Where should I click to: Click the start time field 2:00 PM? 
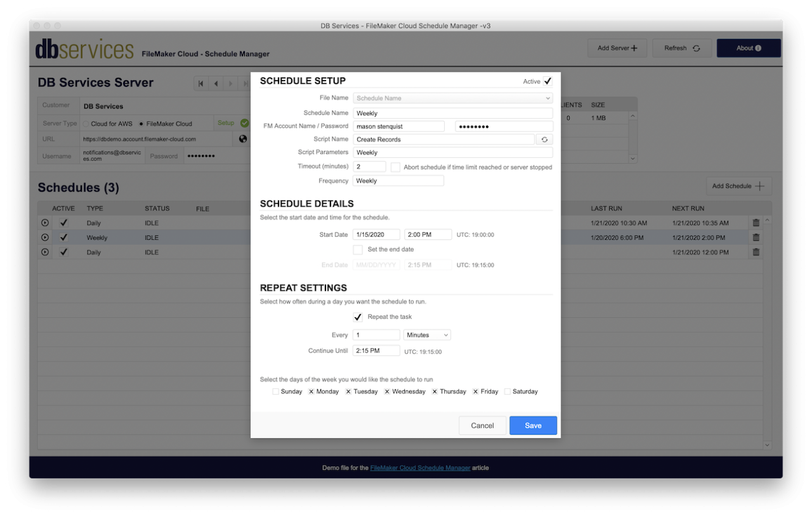(428, 235)
